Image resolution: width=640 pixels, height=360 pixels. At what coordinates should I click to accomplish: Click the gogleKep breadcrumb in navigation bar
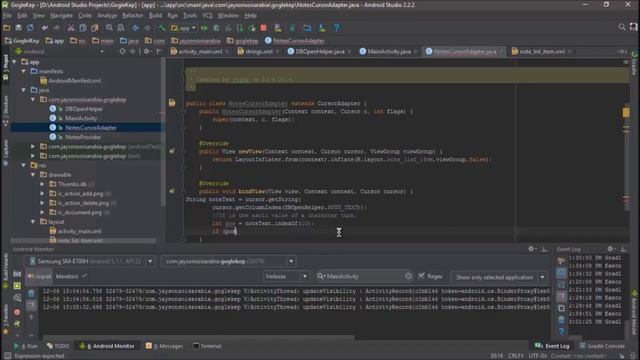242,41
